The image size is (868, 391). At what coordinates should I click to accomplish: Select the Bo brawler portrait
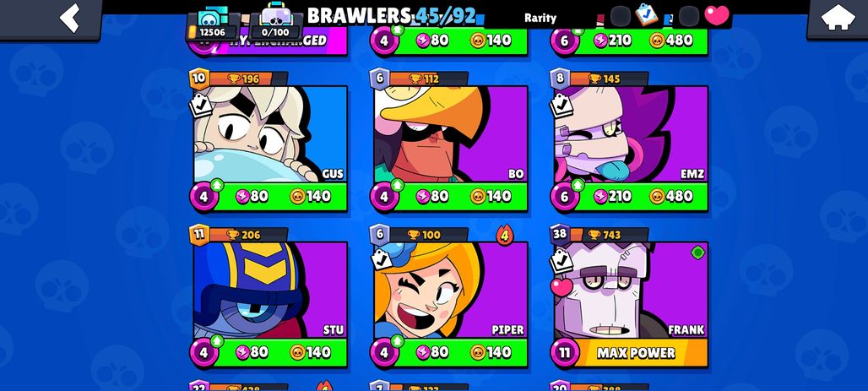click(x=451, y=134)
